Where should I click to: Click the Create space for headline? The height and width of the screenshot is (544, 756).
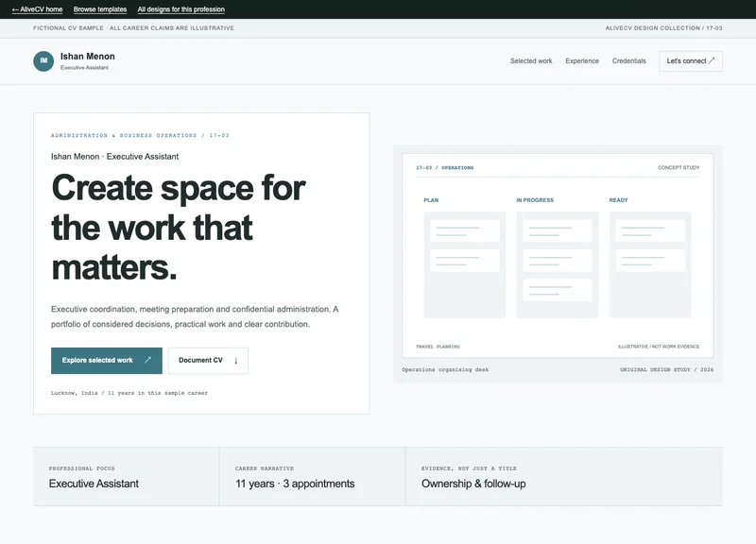point(179,227)
